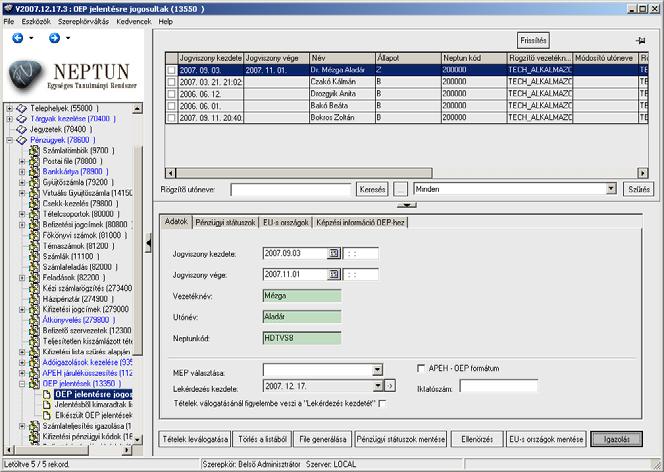664x472 pixels.
Task: Expand the Telephelyek tree node
Action: (9, 108)
